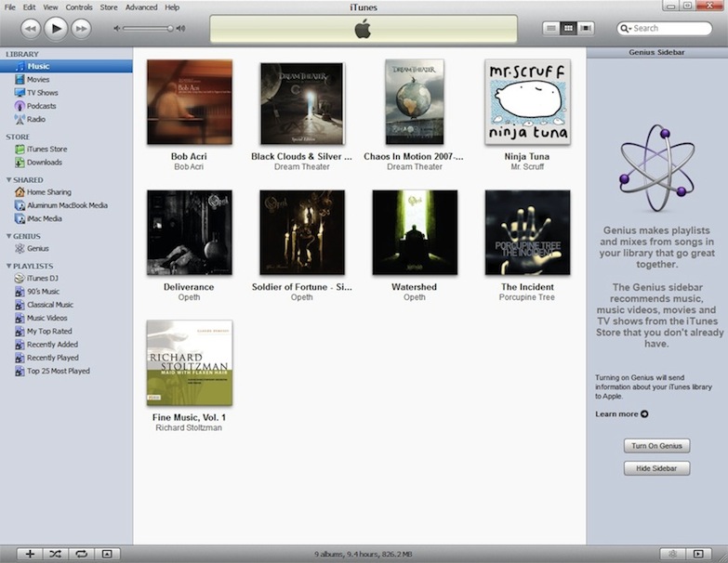
Task: Switch to list view
Action: tap(551, 29)
